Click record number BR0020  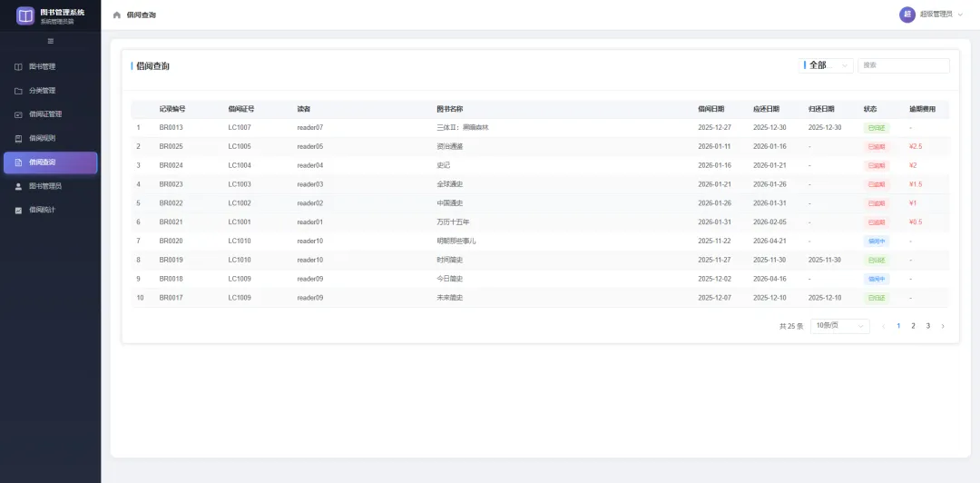[x=171, y=241]
